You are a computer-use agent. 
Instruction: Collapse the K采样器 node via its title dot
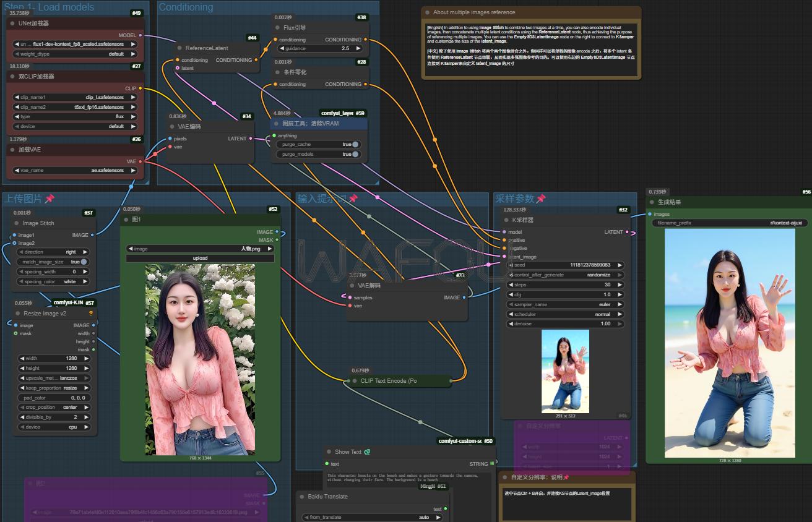tap(506, 220)
